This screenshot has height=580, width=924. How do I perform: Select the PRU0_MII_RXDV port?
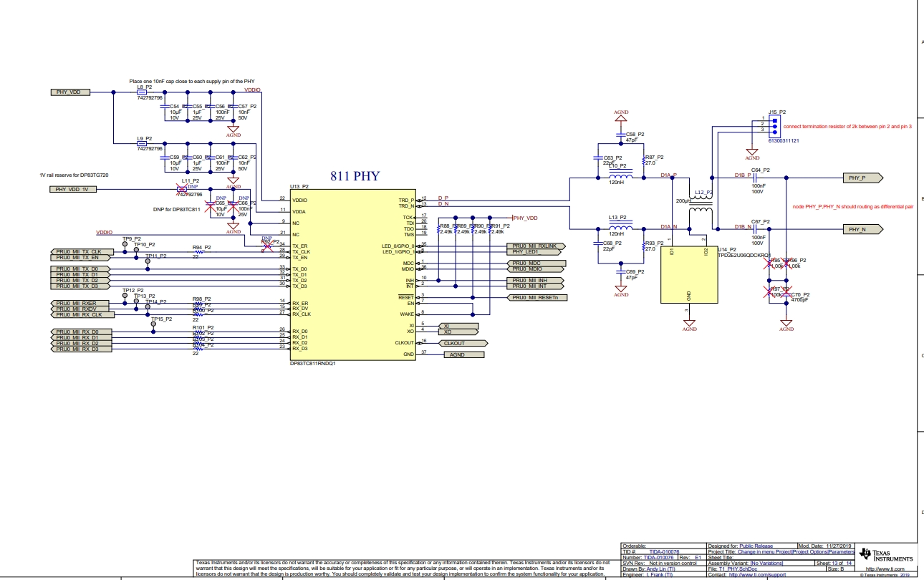click(x=80, y=309)
